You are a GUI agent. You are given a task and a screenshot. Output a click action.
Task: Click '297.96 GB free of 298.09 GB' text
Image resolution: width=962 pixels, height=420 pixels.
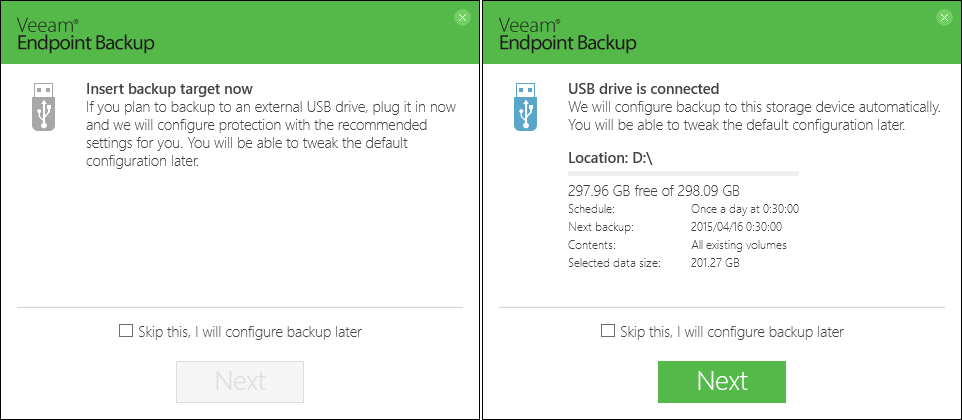coord(654,190)
